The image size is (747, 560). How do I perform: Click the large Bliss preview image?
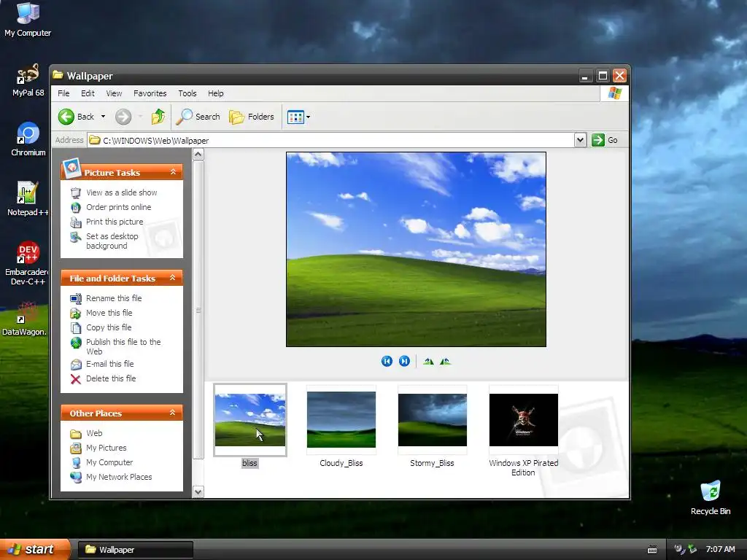(416, 249)
